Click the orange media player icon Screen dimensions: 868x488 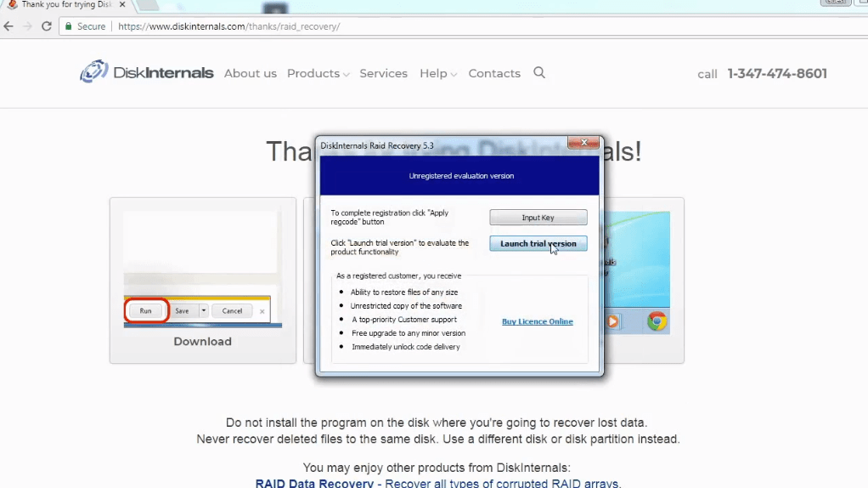[x=612, y=321]
